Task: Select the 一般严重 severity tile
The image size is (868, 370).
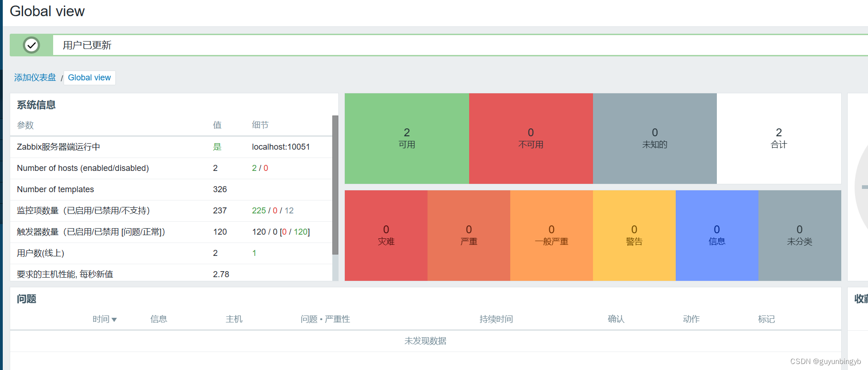Action: 551,236
